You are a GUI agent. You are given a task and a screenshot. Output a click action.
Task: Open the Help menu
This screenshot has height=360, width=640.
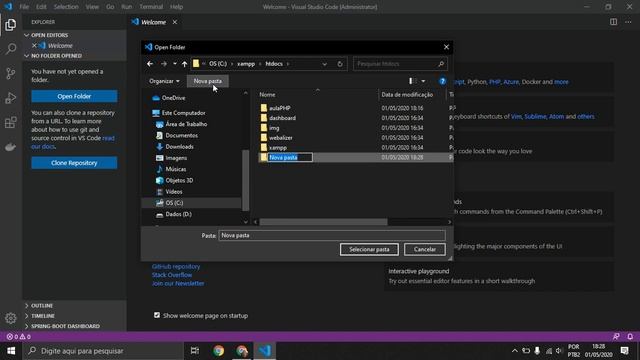click(176, 7)
